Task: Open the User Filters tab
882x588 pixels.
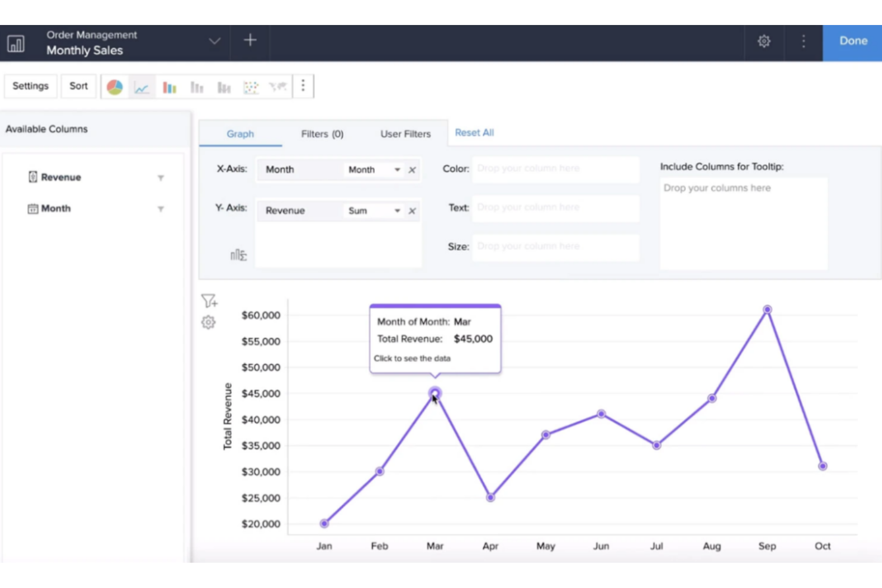Action: [x=405, y=134]
